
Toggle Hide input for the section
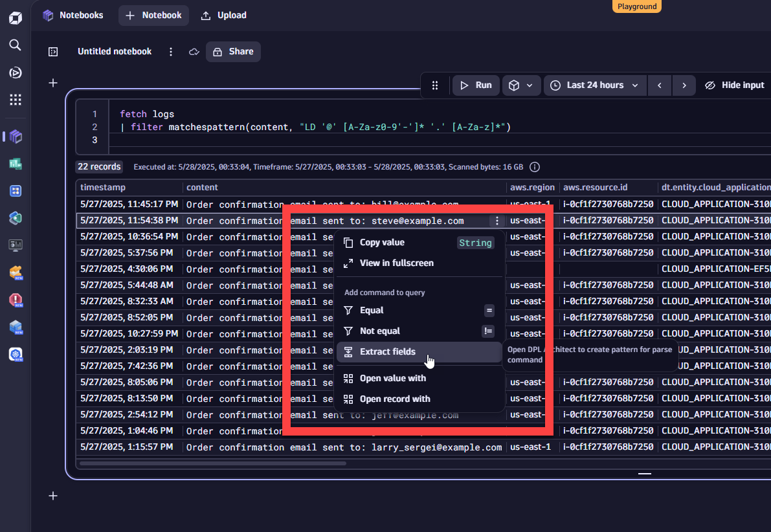click(735, 85)
